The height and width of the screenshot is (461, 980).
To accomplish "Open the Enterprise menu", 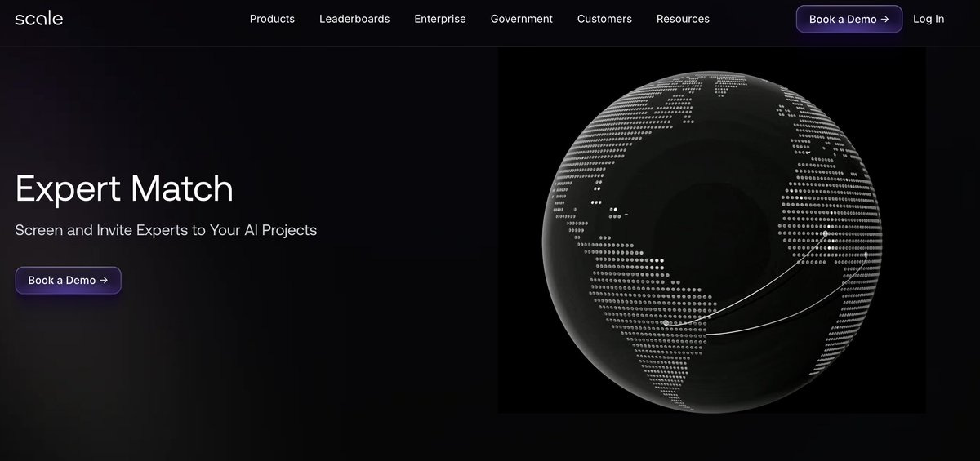I will tap(440, 19).
